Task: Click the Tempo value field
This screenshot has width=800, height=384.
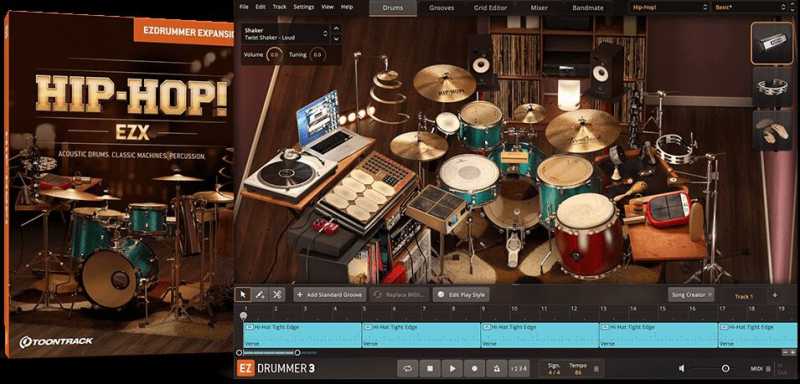Action: coord(578,369)
